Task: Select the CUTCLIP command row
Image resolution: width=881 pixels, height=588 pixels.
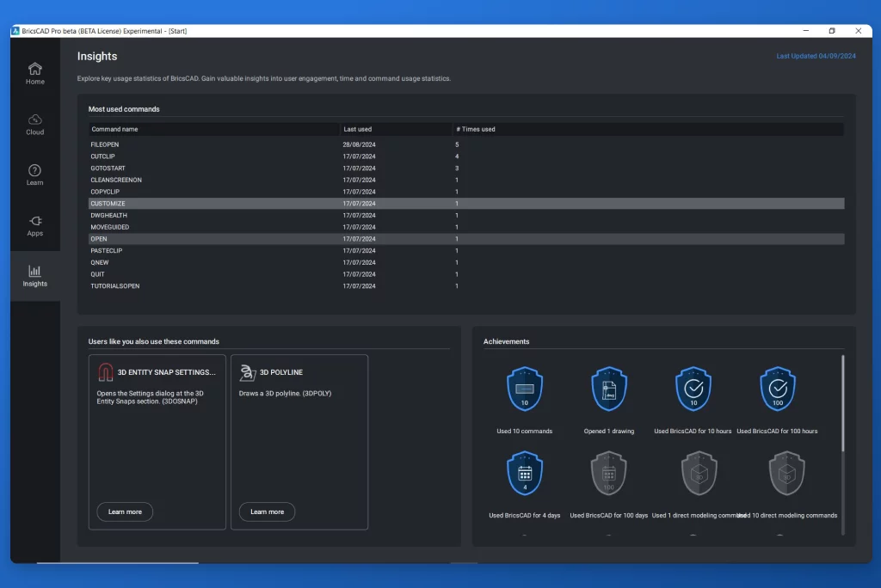Action: (x=466, y=156)
